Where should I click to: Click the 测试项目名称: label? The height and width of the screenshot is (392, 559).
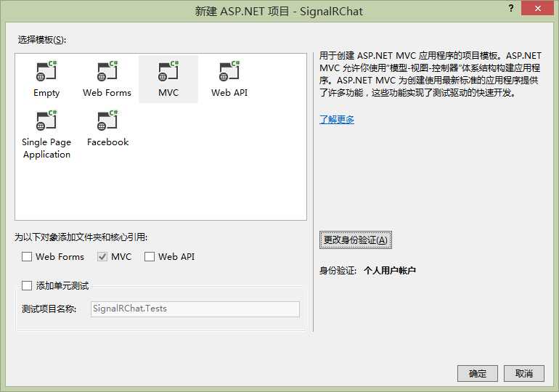[x=49, y=309]
